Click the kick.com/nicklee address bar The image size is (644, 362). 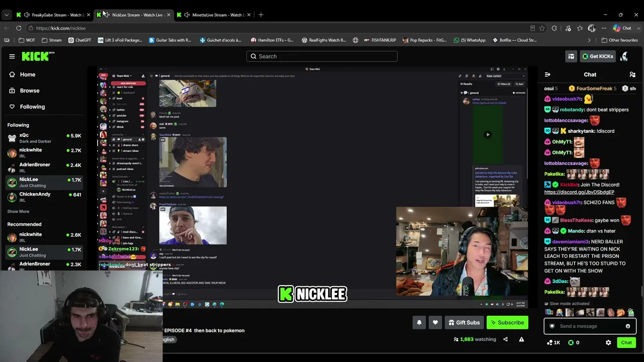pyautogui.click(x=277, y=28)
